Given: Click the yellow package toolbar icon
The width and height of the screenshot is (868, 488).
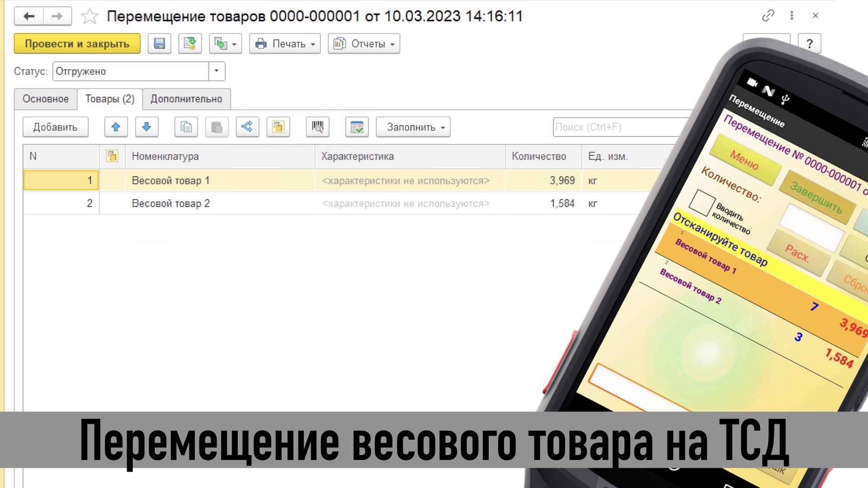Looking at the screenshot, I should coord(278,127).
